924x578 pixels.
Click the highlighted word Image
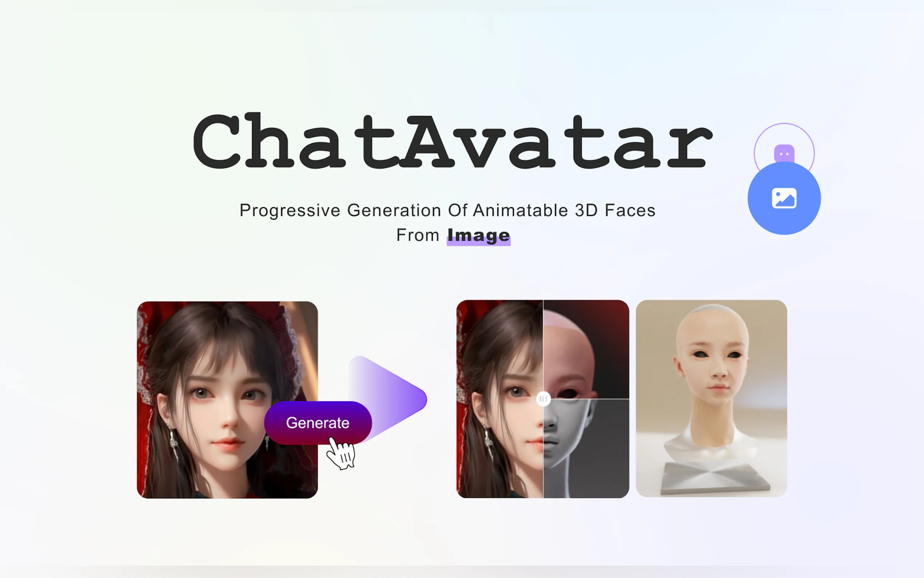479,235
